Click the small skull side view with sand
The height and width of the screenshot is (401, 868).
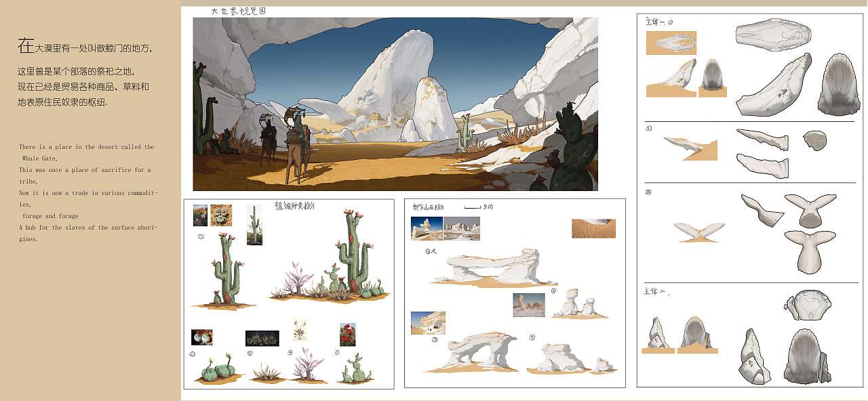[x=671, y=78]
